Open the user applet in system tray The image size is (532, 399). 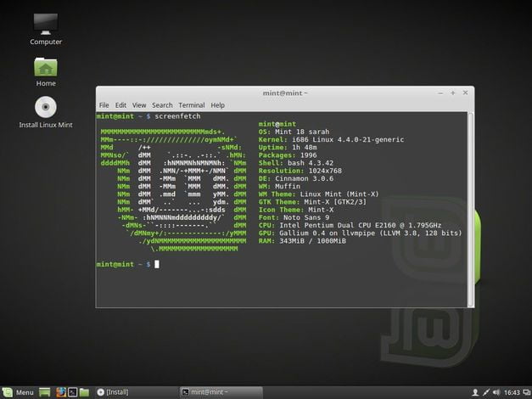click(475, 392)
